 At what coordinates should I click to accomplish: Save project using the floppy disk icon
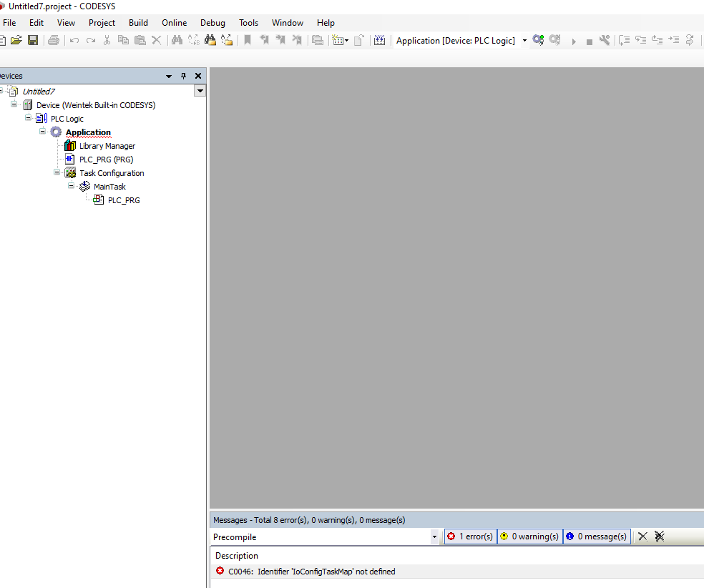33,40
